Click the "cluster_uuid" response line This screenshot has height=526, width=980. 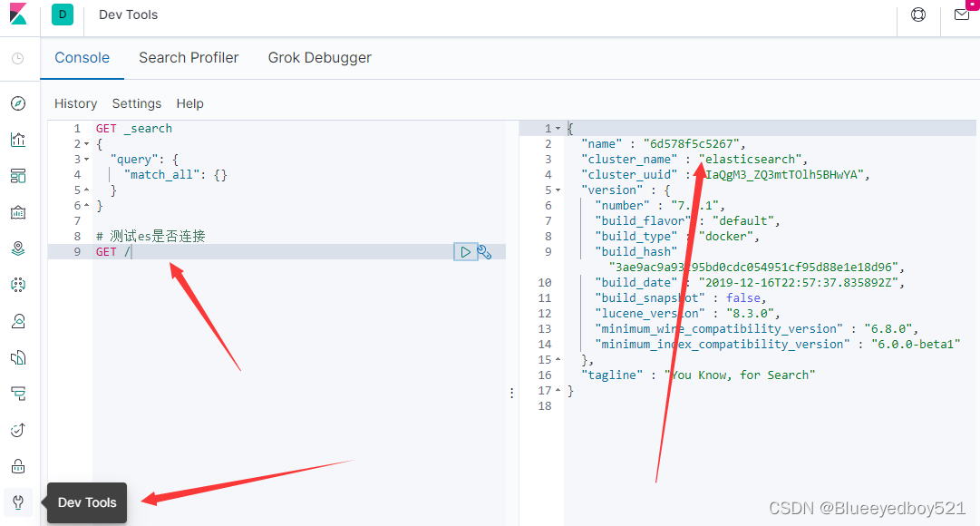[x=725, y=175]
